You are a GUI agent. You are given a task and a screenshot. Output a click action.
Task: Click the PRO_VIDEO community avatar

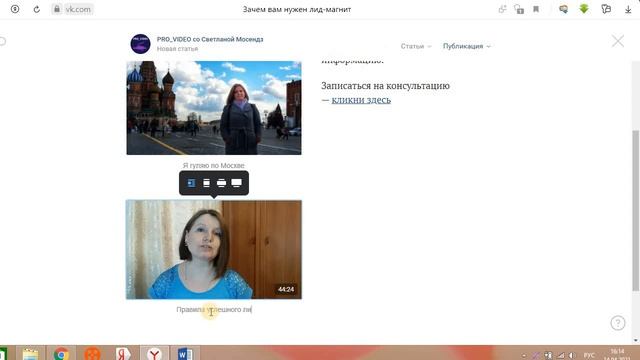pyautogui.click(x=140, y=44)
